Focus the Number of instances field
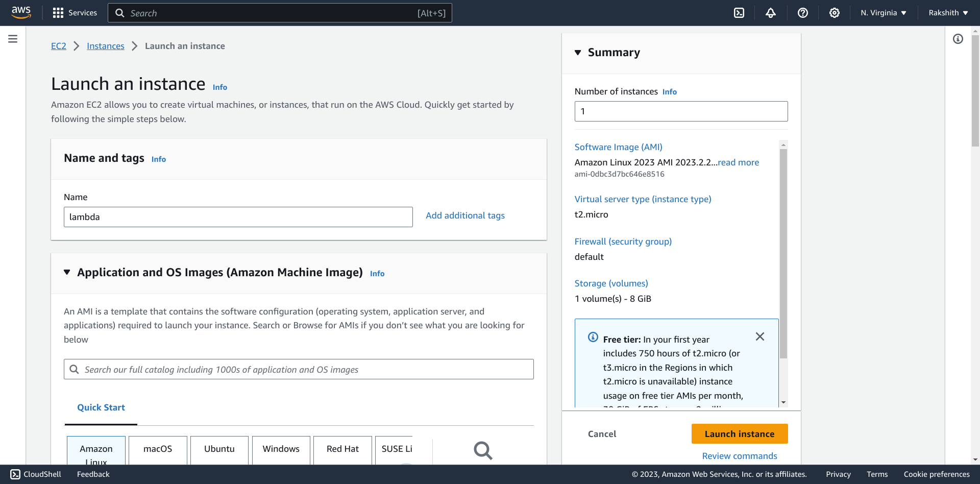This screenshot has height=484, width=980. (681, 111)
